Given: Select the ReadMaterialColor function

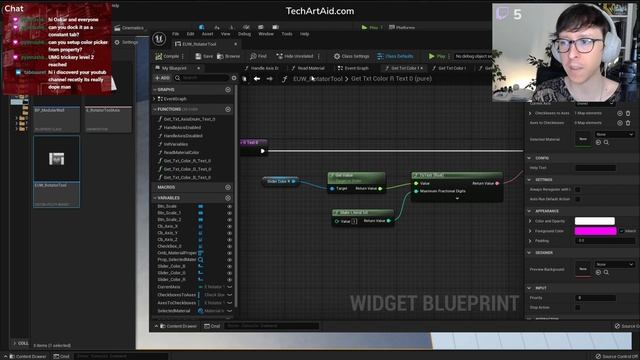Looking at the screenshot, I should [x=181, y=152].
